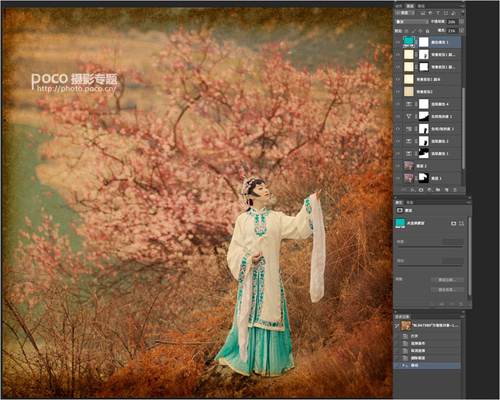Filter layers by type layers (T icon)
Image resolution: width=500 pixels, height=400 pixels.
[438, 13]
